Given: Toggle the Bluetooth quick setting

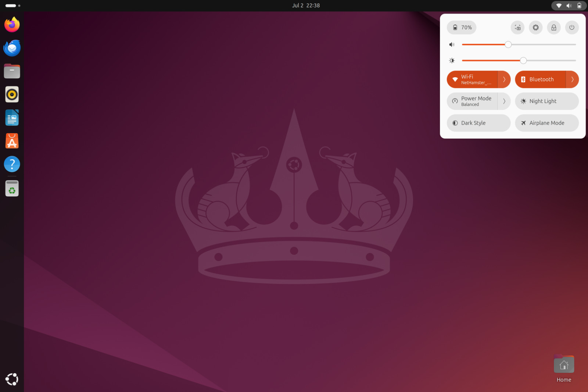Looking at the screenshot, I should [x=540, y=79].
